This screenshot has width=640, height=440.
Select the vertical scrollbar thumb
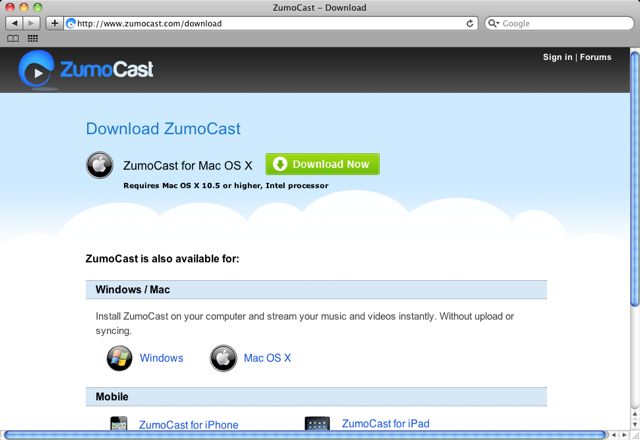pos(635,178)
